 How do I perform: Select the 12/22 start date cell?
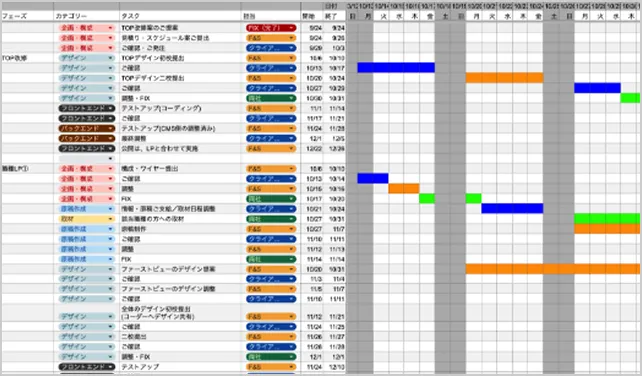[313, 149]
